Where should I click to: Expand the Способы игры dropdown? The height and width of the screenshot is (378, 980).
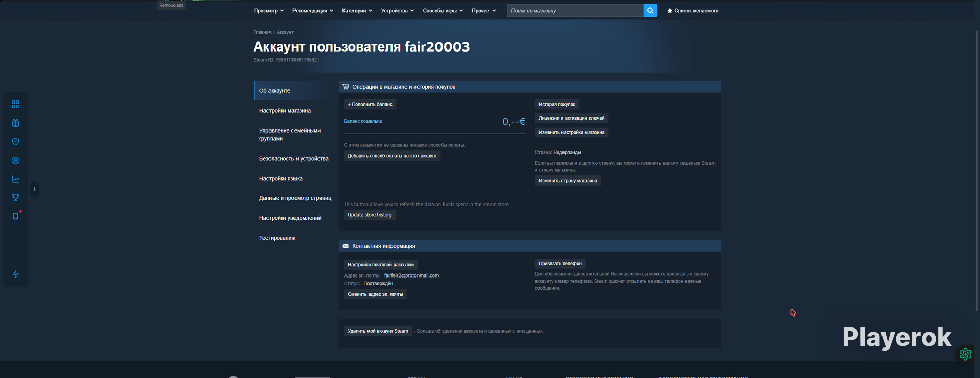pyautogui.click(x=443, y=11)
